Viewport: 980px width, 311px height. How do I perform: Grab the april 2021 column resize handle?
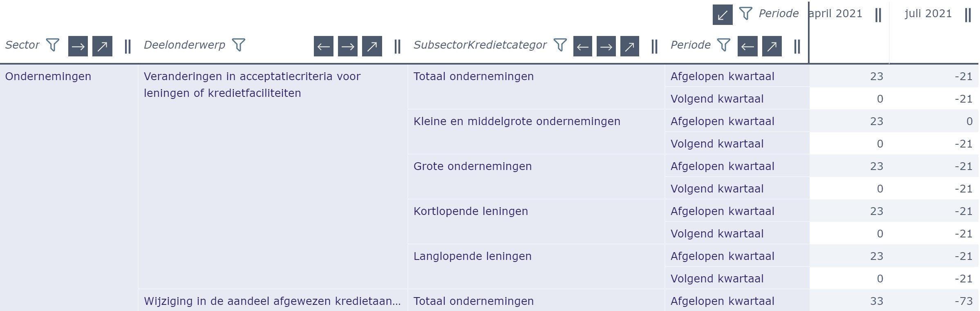click(878, 16)
